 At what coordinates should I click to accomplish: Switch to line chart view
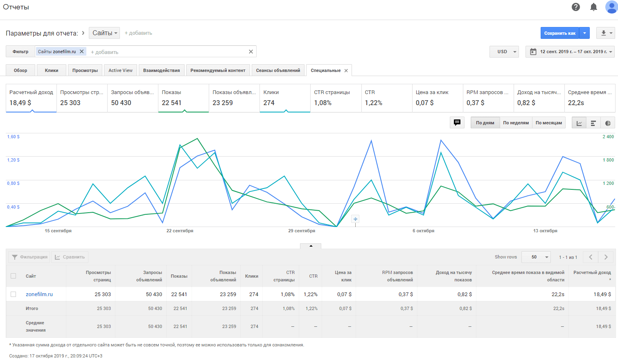[x=579, y=123]
